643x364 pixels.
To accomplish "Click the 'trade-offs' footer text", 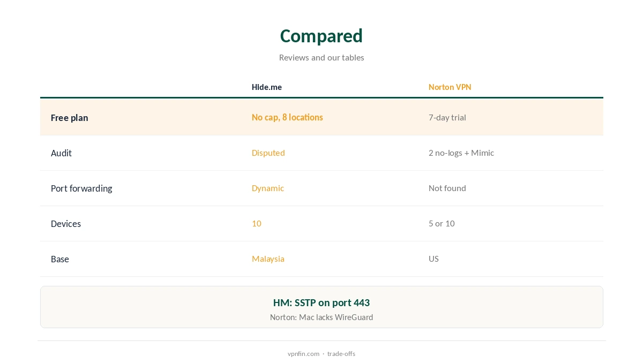I will point(341,353).
